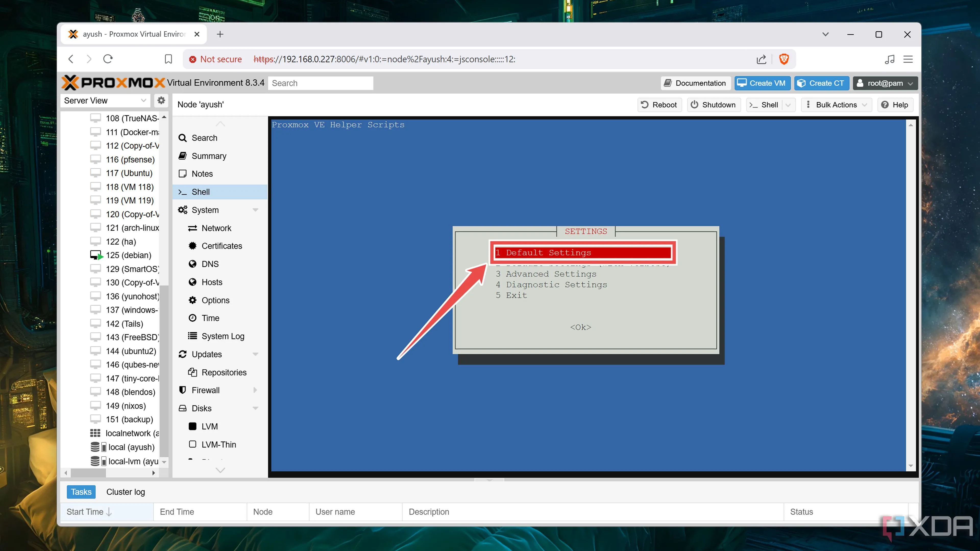The image size is (980, 551).
Task: Switch to the Tasks tab
Action: (x=81, y=492)
